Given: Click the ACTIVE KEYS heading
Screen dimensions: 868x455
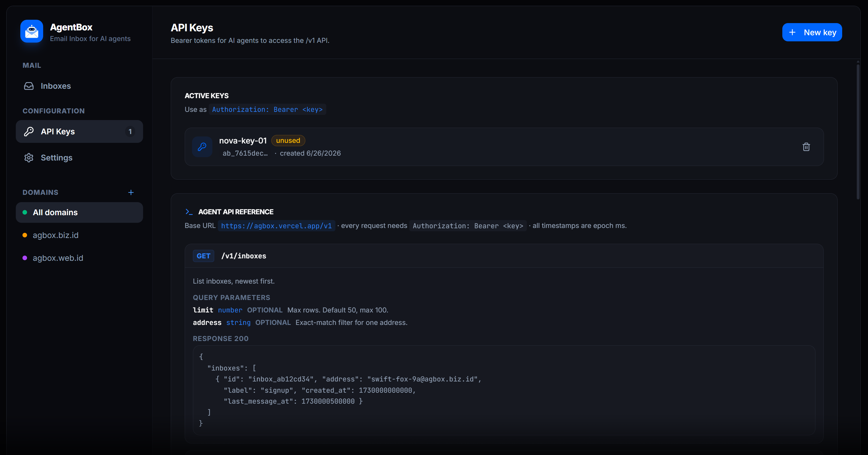Looking at the screenshot, I should 207,96.
